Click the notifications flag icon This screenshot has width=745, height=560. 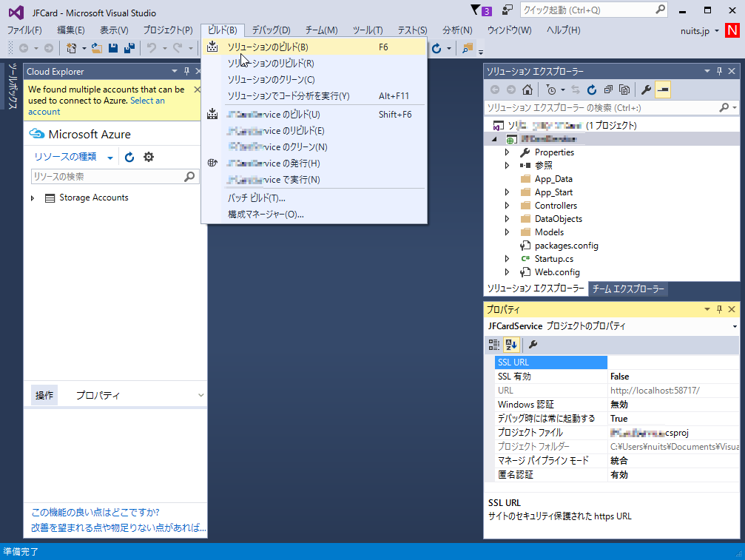[x=476, y=10]
